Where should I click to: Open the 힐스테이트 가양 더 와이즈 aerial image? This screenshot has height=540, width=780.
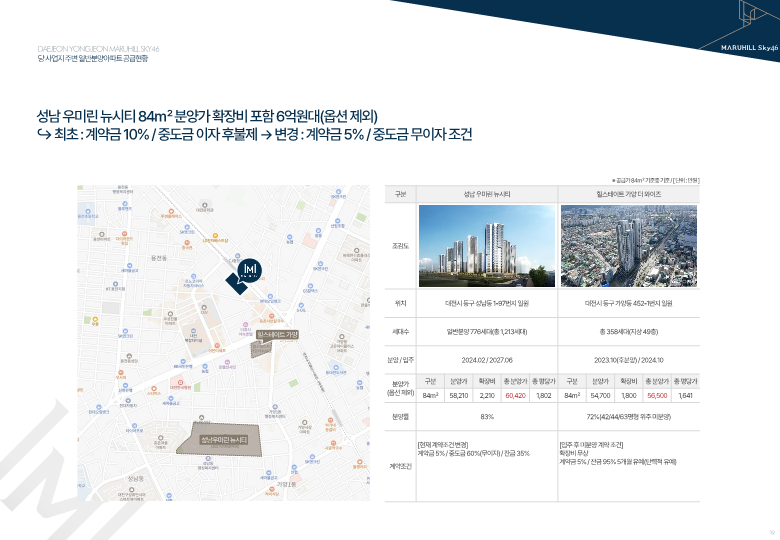(629, 246)
